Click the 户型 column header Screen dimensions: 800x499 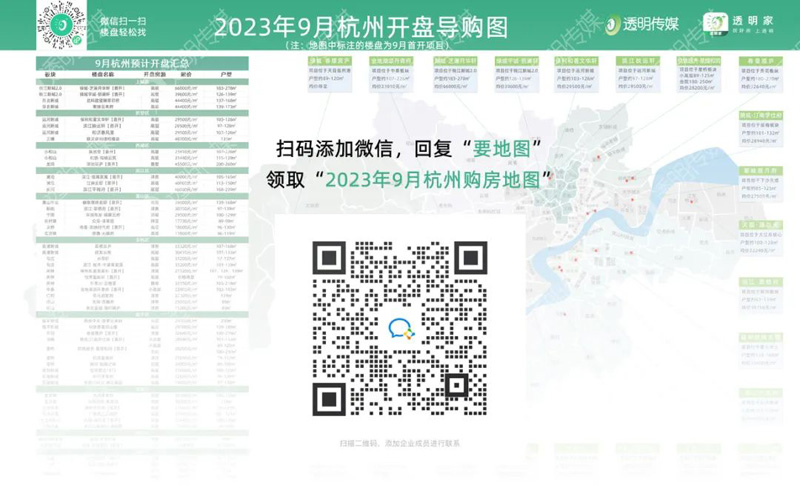[x=226, y=74]
